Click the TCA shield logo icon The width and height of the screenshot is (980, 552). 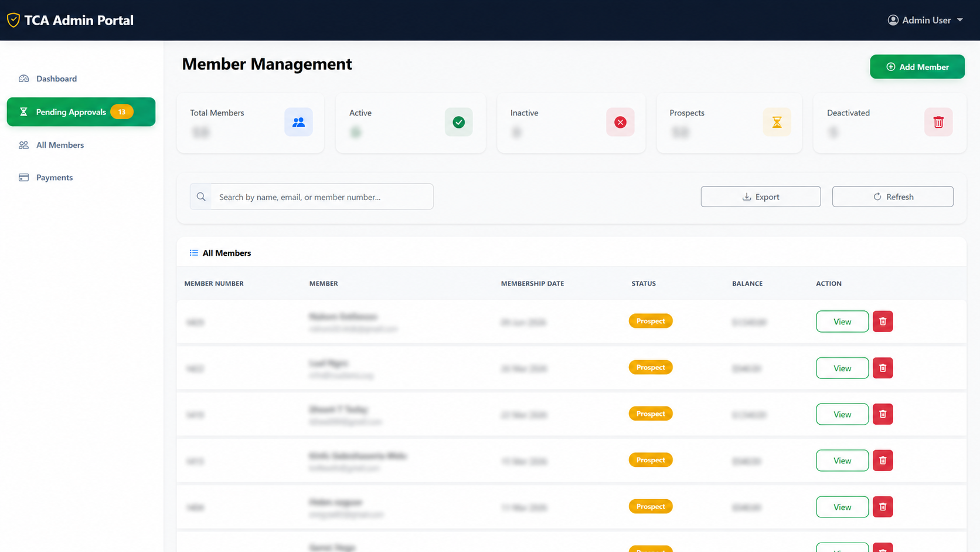pyautogui.click(x=13, y=20)
